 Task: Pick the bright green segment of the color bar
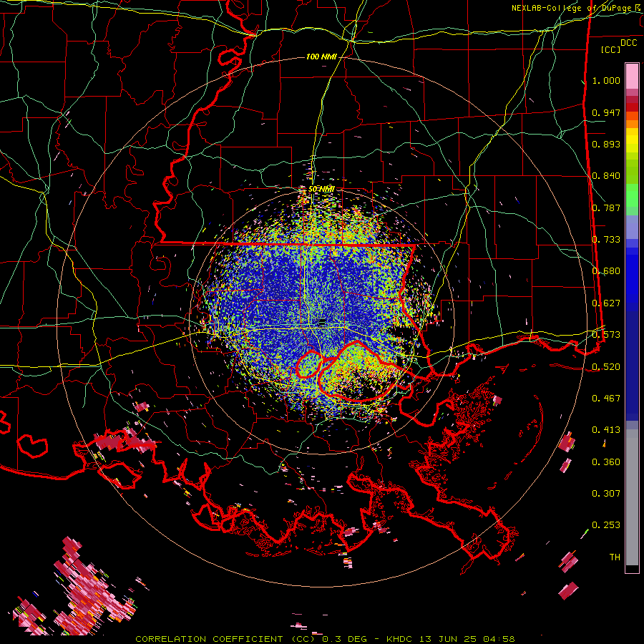point(632,195)
